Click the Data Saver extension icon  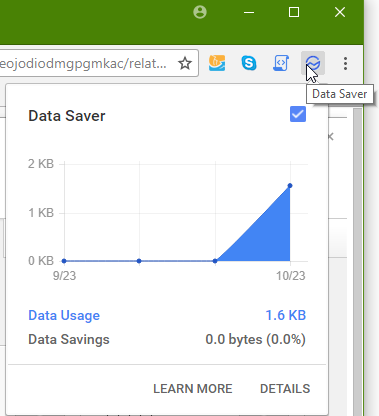point(313,63)
